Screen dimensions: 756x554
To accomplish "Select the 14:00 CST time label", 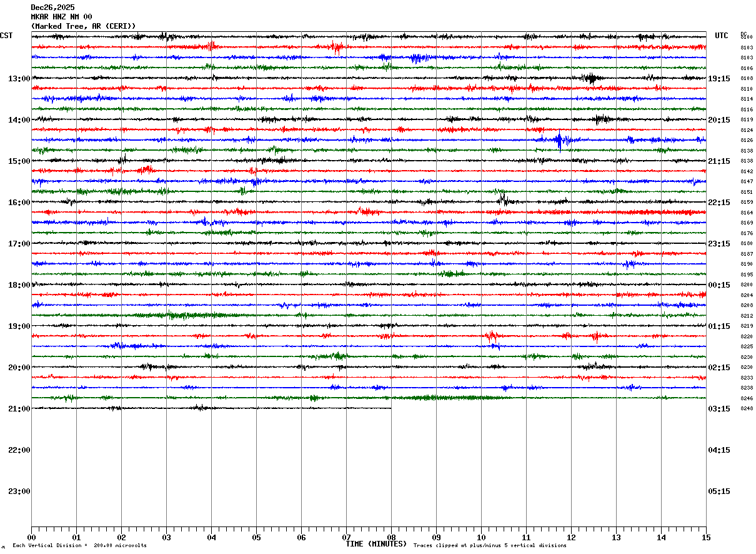I will point(19,120).
